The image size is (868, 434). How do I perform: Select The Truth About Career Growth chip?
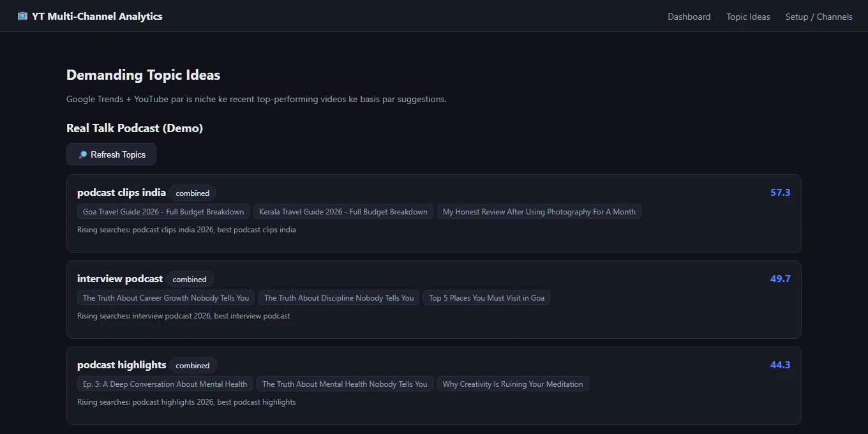[166, 298]
